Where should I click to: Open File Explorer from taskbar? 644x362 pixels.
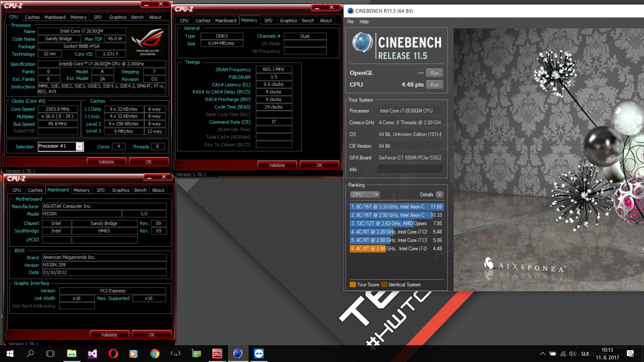[x=71, y=354]
